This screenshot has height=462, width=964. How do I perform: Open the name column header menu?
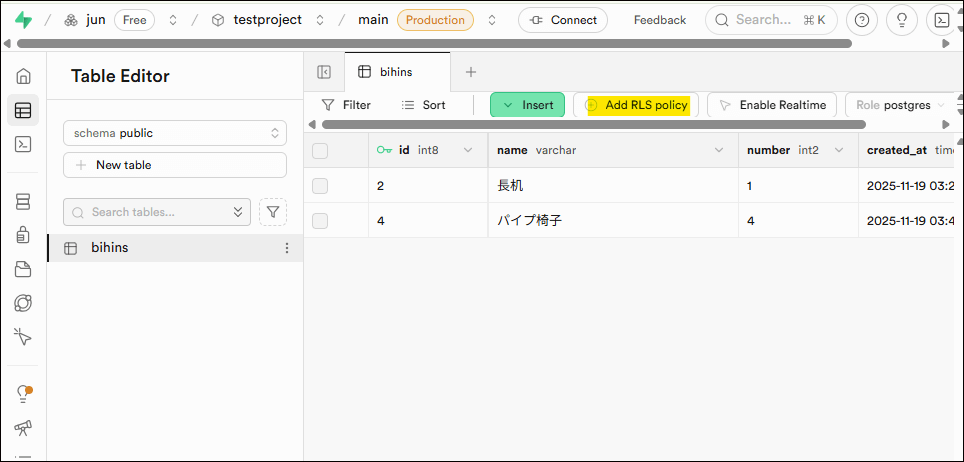718,151
